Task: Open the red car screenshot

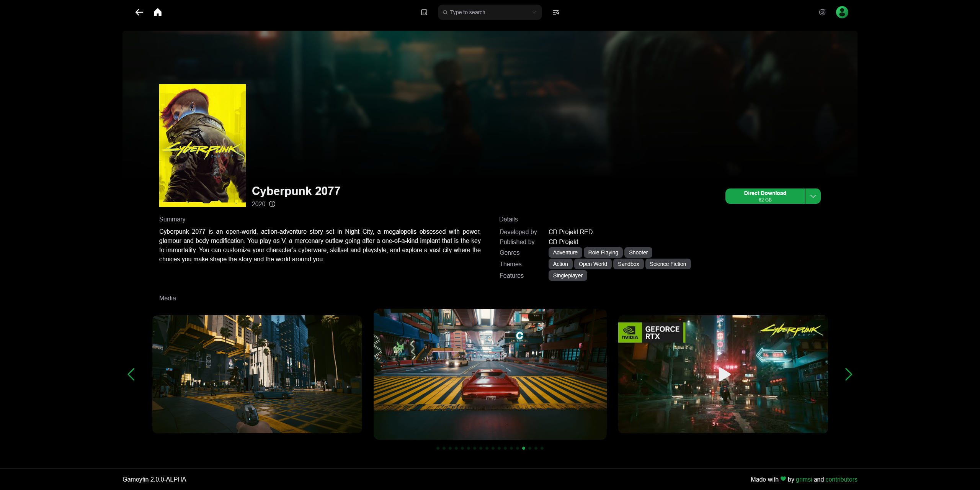Action: pos(490,374)
